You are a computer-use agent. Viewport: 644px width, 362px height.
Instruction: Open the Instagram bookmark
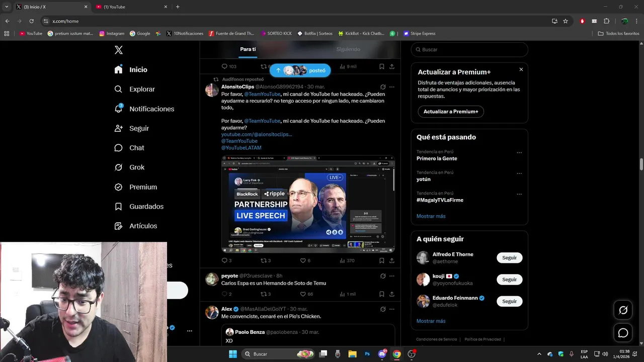click(x=112, y=34)
